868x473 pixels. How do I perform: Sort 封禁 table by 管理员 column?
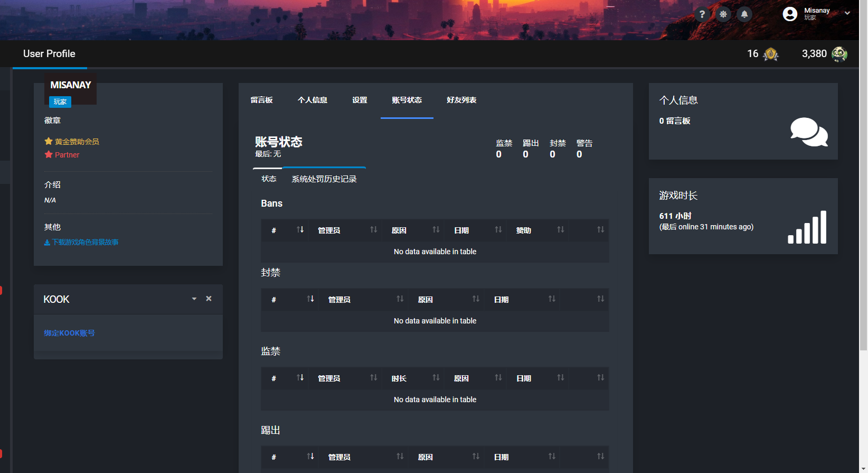(x=363, y=299)
